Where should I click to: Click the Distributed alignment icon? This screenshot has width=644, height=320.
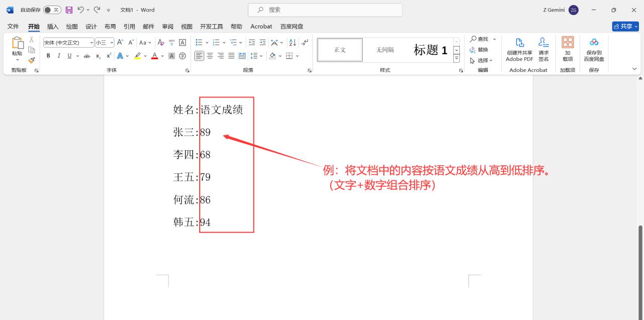click(242, 56)
